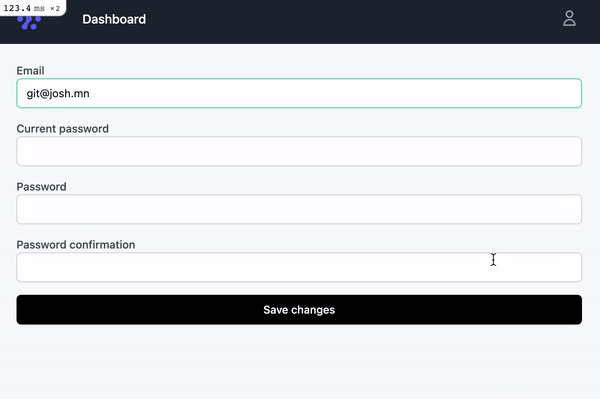Click the Current password label

point(62,129)
